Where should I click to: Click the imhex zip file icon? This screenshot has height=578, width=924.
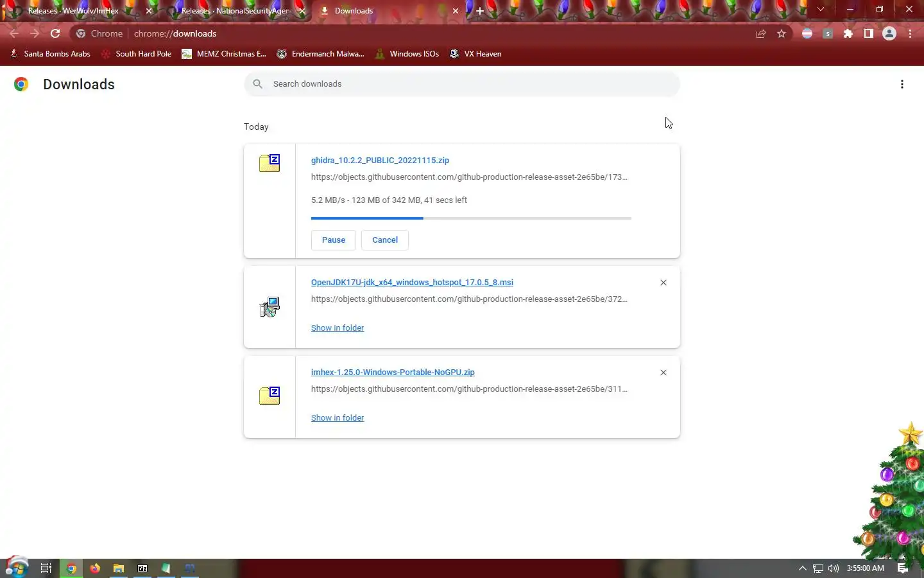(269, 396)
